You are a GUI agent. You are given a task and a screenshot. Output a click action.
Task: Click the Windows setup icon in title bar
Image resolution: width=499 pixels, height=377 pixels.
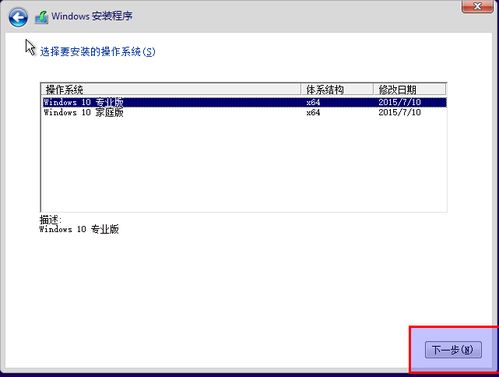point(42,17)
